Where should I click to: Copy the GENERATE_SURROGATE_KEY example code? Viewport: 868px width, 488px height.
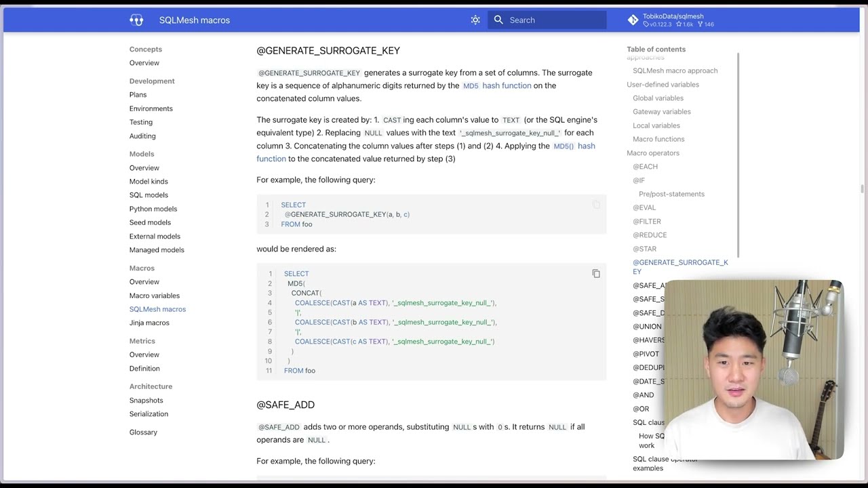[596, 205]
